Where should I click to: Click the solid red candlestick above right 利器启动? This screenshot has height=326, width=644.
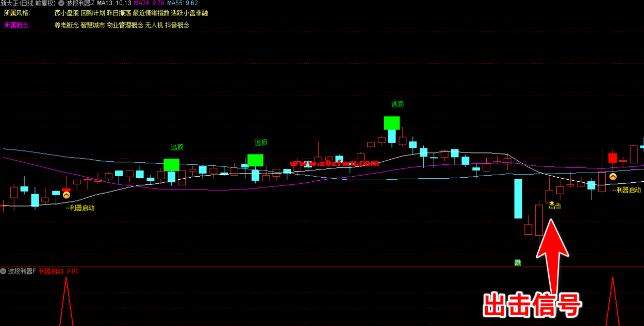613,158
